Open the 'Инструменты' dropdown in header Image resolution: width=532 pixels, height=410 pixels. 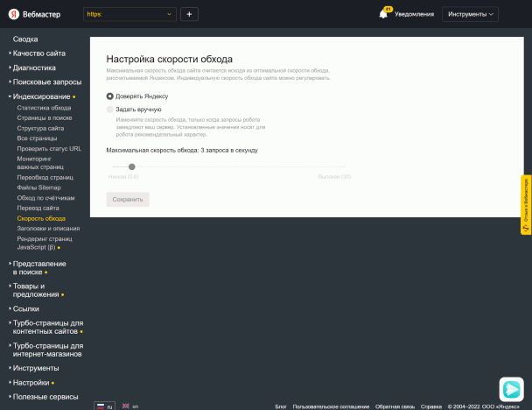[472, 14]
